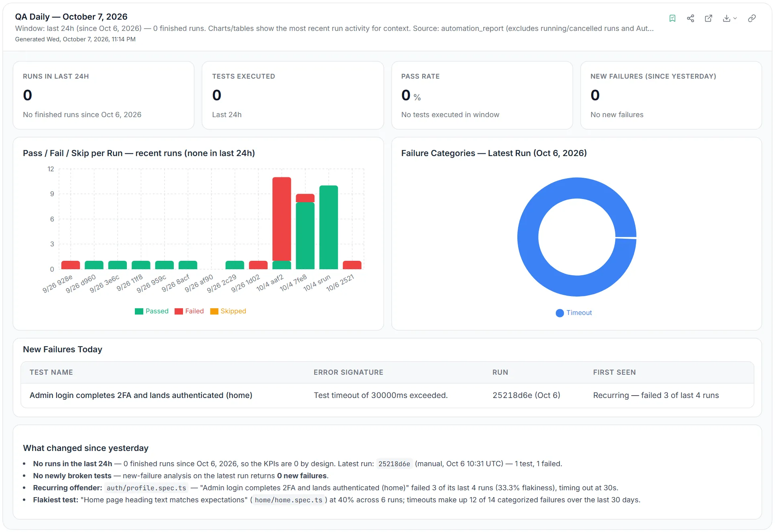The image size is (775, 532).
Task: Open the share report icon
Action: [690, 18]
